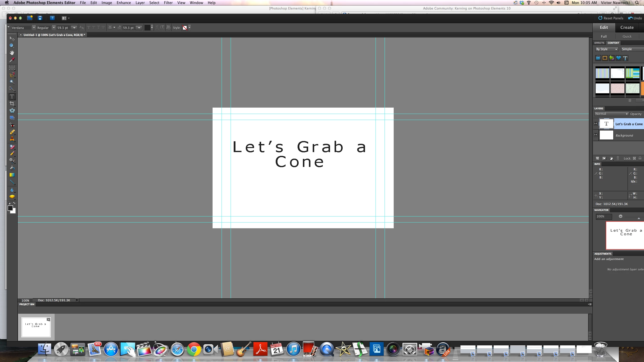Select the Clone Stamp tool
Image resolution: width=644 pixels, height=362 pixels.
coord(12,139)
